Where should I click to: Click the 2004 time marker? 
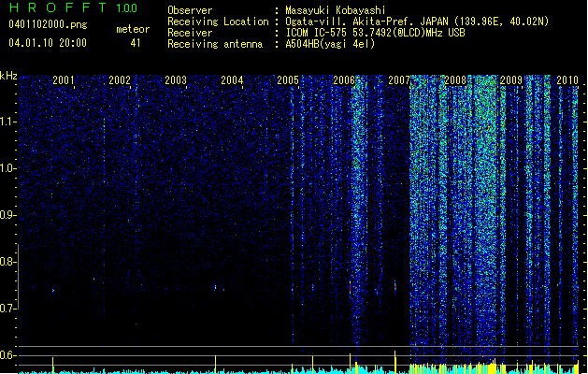[x=232, y=79]
